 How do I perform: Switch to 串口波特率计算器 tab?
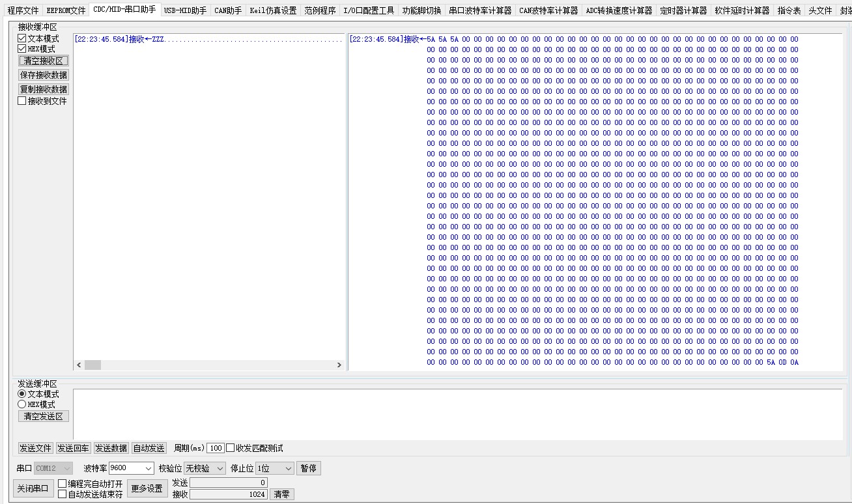tap(480, 10)
